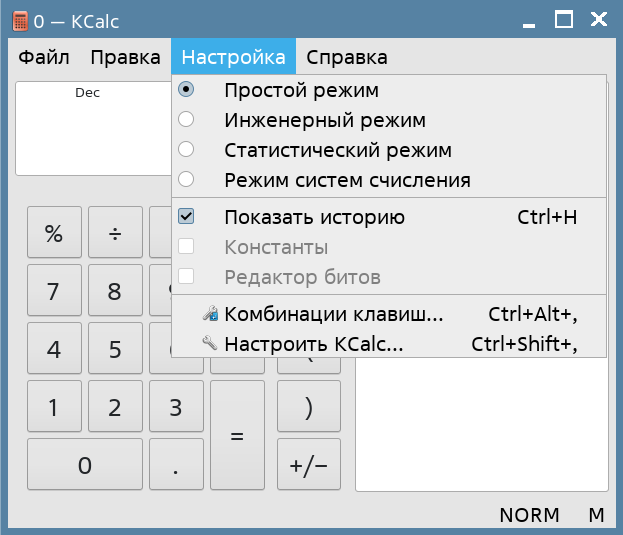Collapse the Настройка menu
The width and height of the screenshot is (623, 535).
click(233, 57)
